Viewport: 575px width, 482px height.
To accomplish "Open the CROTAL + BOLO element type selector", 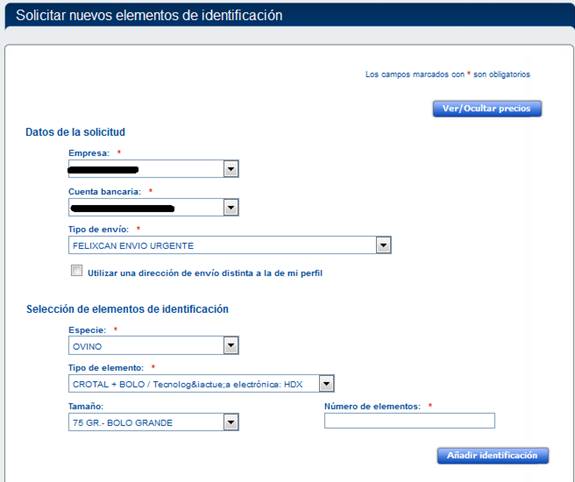I will click(x=201, y=384).
